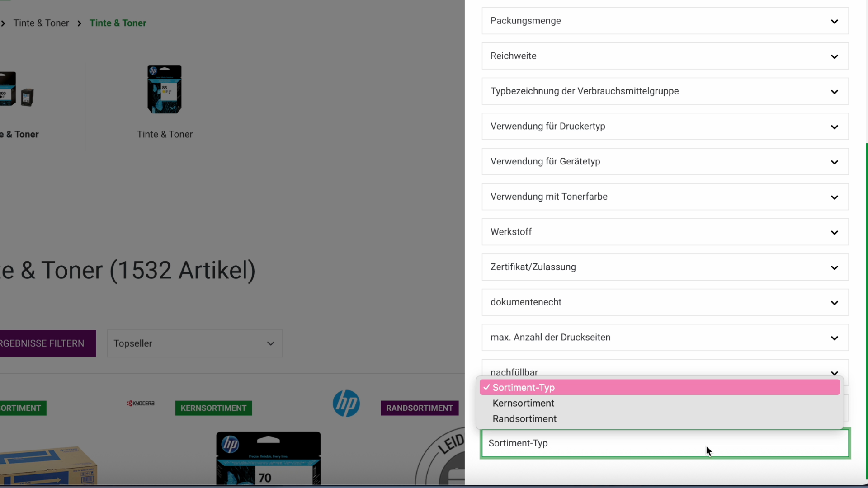
Task: Click the Packungsmenge chevron arrow
Action: point(834,21)
